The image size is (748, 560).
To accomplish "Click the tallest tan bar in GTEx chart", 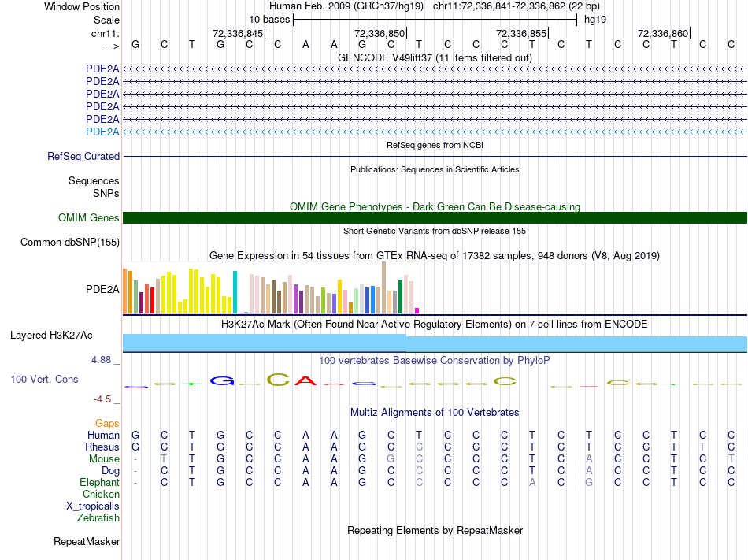I will 383,287.
